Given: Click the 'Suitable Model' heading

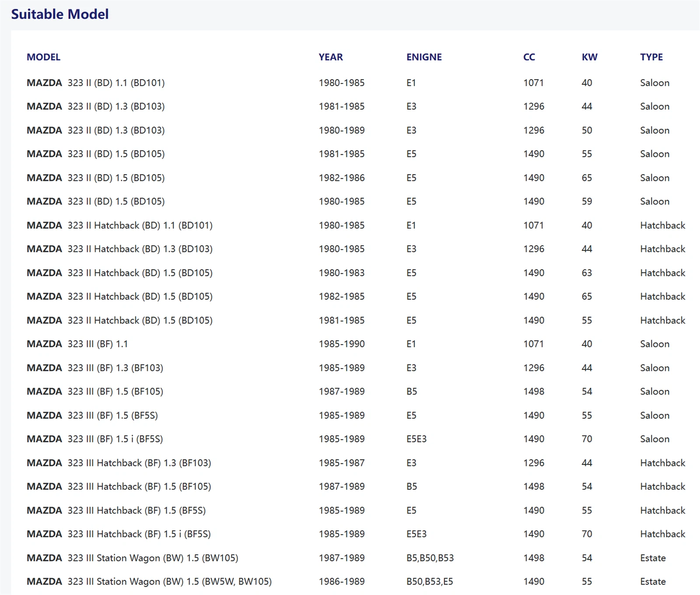Looking at the screenshot, I should (60, 14).
